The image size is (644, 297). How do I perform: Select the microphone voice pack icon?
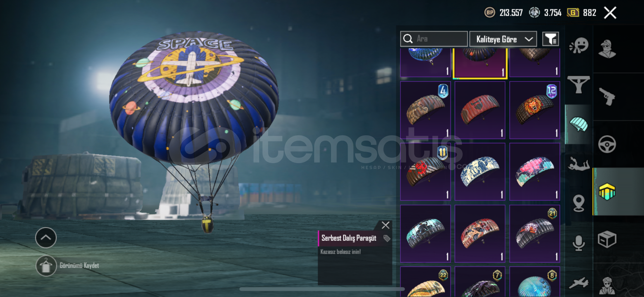pos(579,243)
